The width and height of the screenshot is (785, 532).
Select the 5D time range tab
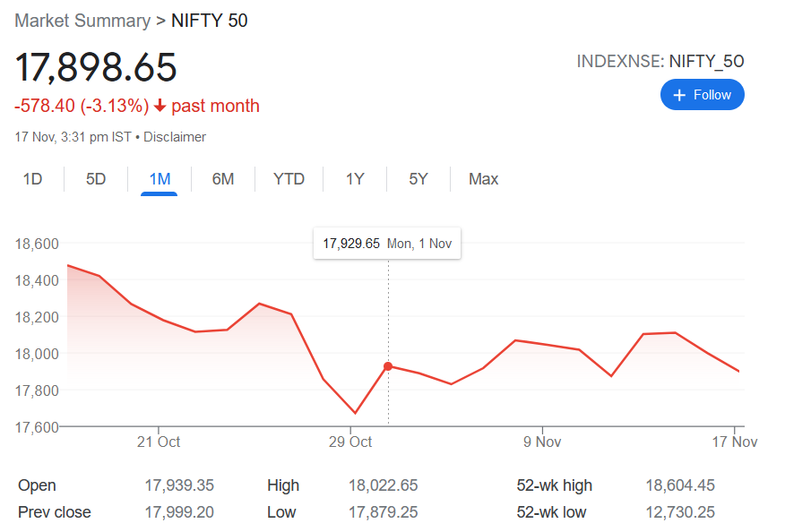click(x=96, y=179)
